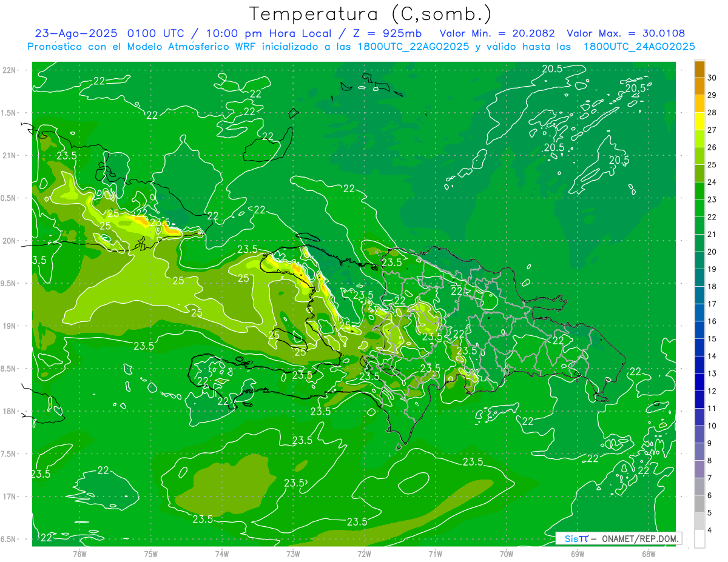Viewport: 728px width, 562px height.
Task: Click the '74W' longitude axis label
Action: [x=222, y=554]
